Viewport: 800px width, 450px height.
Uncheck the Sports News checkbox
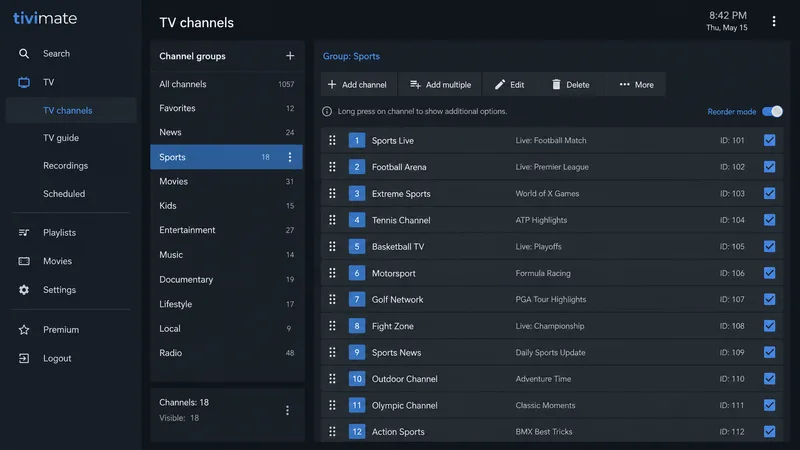769,353
